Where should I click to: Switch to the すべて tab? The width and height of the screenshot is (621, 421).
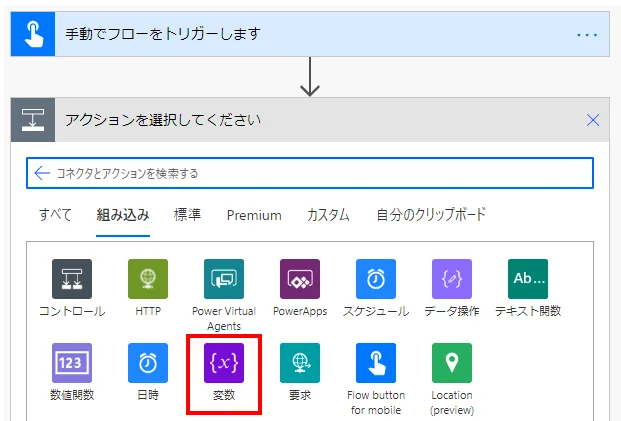(x=55, y=215)
